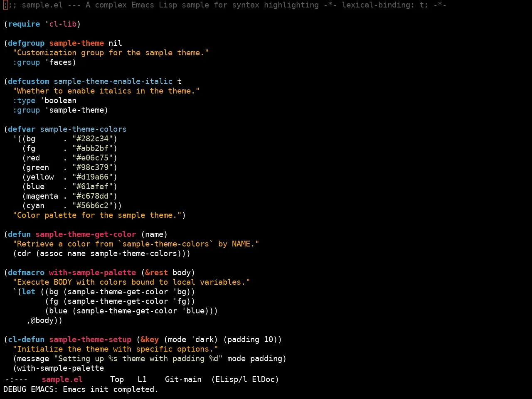Screen dimensions: 532x399
Task: Click the &key keyword
Action: pyautogui.click(x=150, y=340)
